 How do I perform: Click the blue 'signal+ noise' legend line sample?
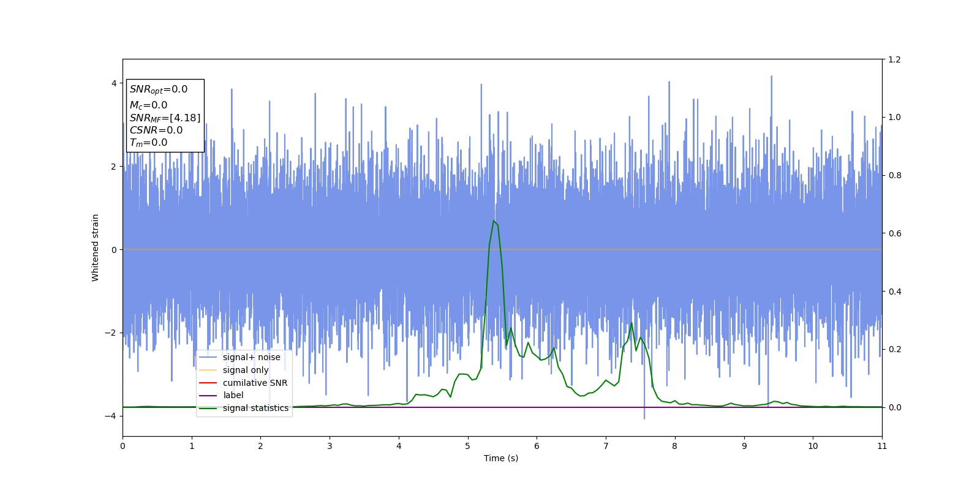tap(208, 358)
